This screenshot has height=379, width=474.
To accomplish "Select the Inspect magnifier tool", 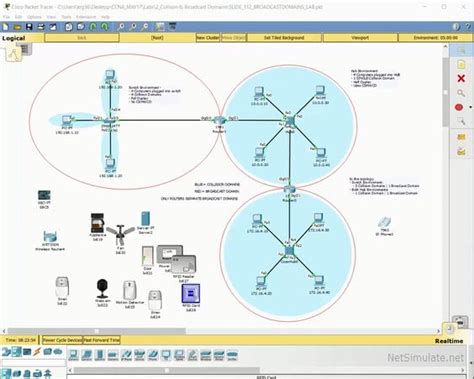I will [x=461, y=93].
